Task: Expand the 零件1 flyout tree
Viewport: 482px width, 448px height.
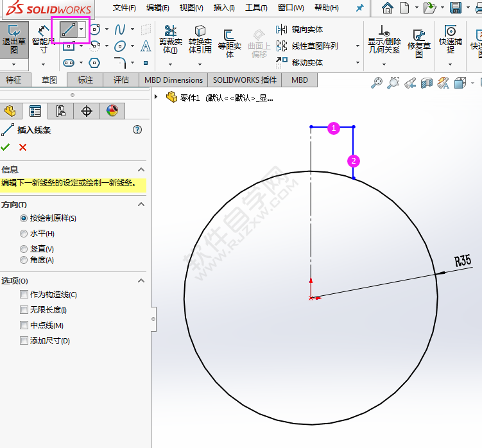Action: 156,97
